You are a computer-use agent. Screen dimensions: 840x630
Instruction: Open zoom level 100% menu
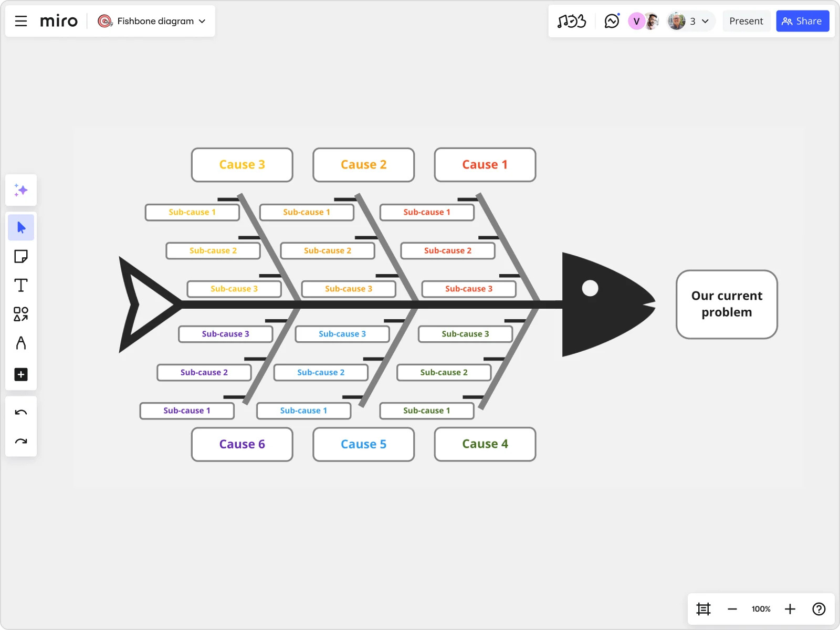[x=761, y=609]
